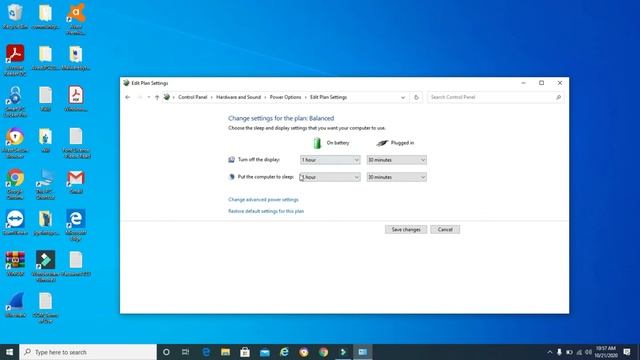640x360 pixels.
Task: Click the battery icon in system tray
Action: click(x=569, y=352)
